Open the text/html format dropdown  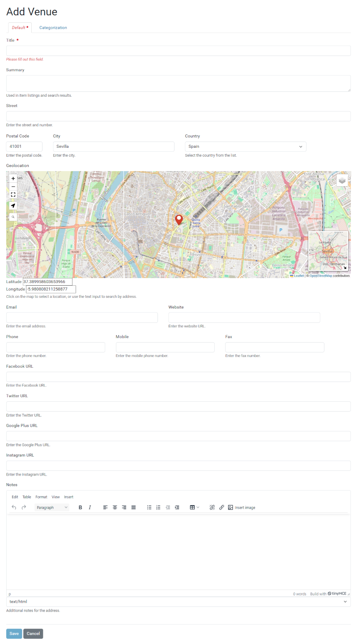(x=179, y=601)
